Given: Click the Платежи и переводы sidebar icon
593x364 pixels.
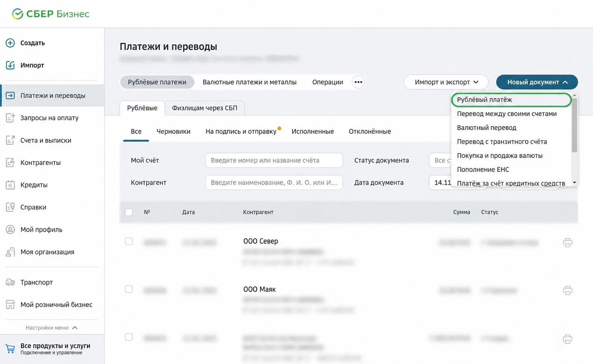Looking at the screenshot, I should [10, 96].
